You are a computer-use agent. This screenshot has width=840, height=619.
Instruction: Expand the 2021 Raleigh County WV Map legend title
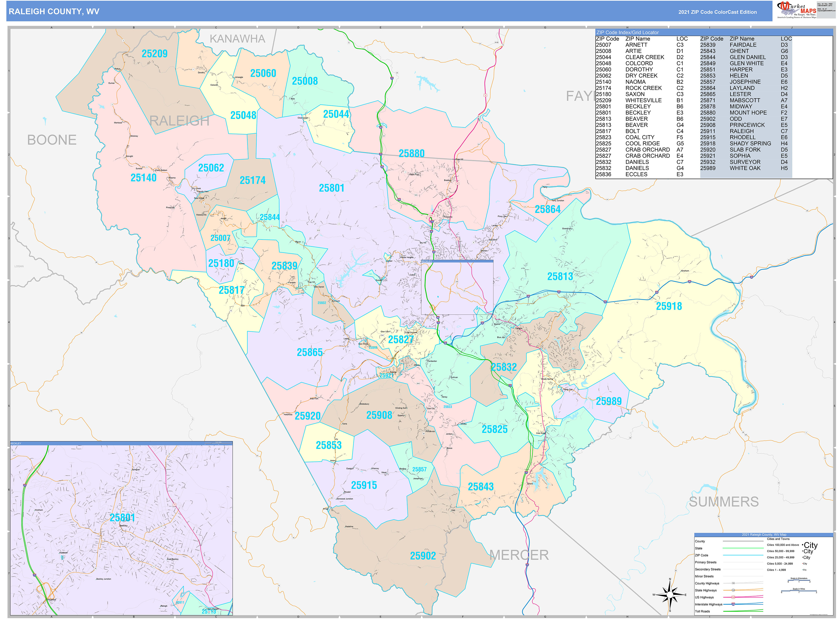pos(764,535)
